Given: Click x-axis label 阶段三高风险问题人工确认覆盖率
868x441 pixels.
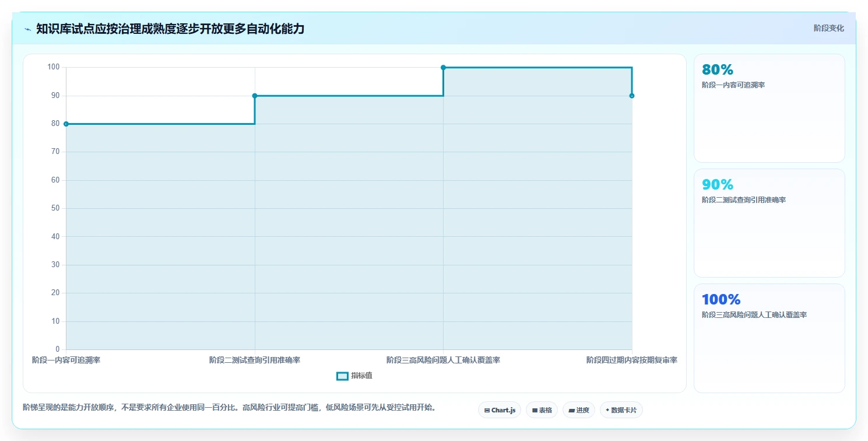Looking at the screenshot, I should (x=443, y=360).
